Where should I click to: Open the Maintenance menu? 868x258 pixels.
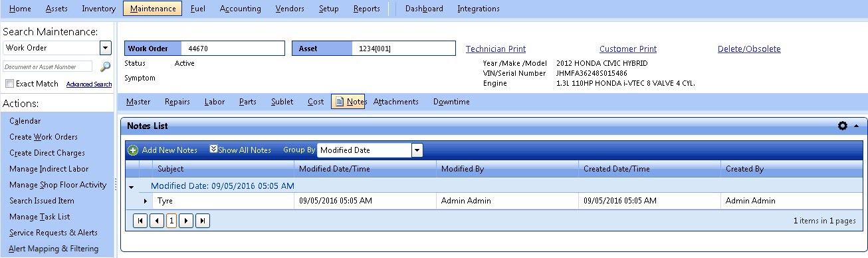153,9
